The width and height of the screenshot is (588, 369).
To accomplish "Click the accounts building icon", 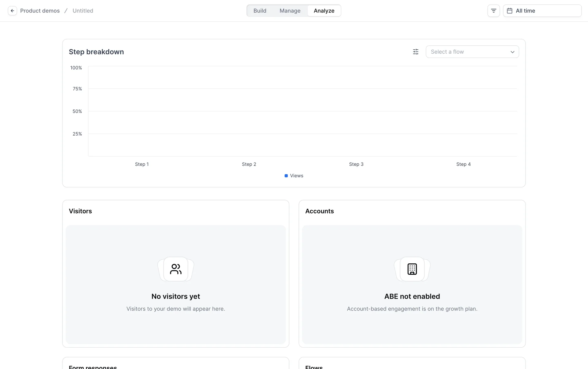I will coord(412,269).
